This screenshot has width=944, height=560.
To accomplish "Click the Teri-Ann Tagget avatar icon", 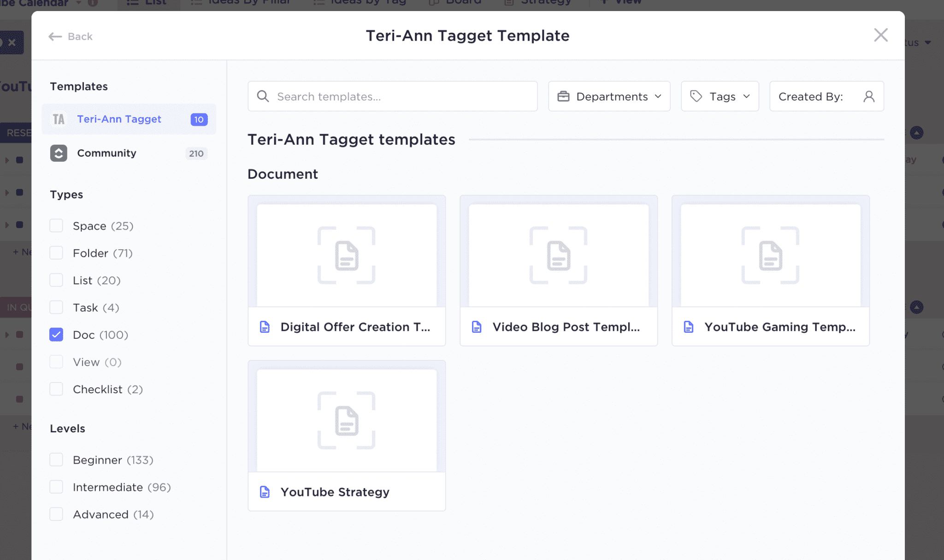I will 59,119.
